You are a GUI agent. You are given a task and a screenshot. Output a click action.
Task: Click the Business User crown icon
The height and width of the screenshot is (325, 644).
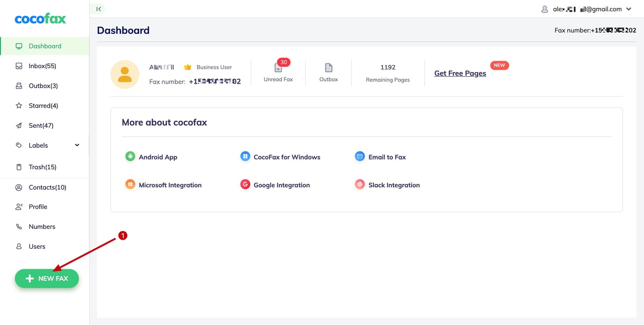(188, 67)
